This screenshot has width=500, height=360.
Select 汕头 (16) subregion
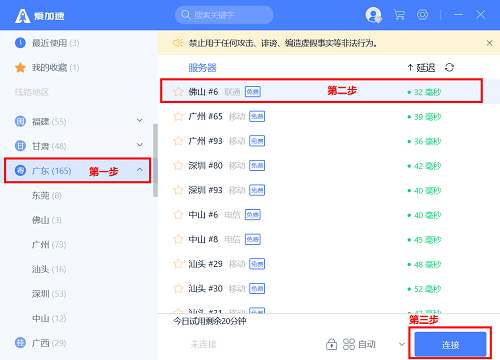tap(49, 269)
